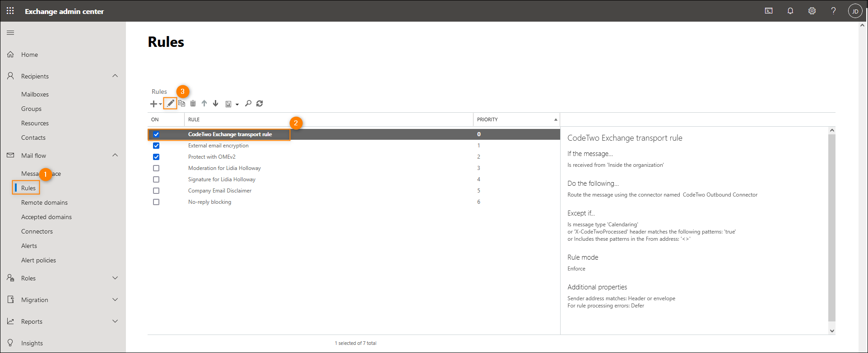Select the Protect with OMEv2 rule name

point(212,157)
